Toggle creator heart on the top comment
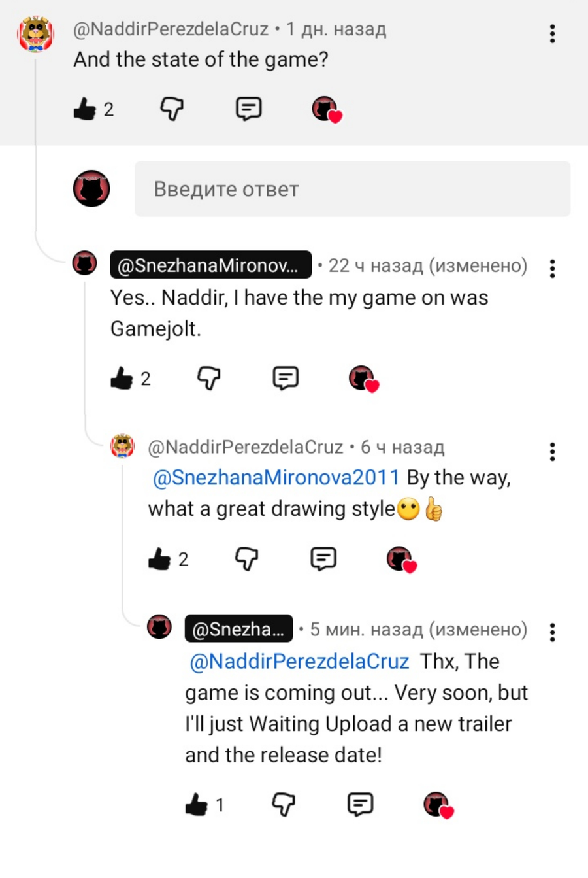The width and height of the screenshot is (588, 878). click(x=326, y=109)
